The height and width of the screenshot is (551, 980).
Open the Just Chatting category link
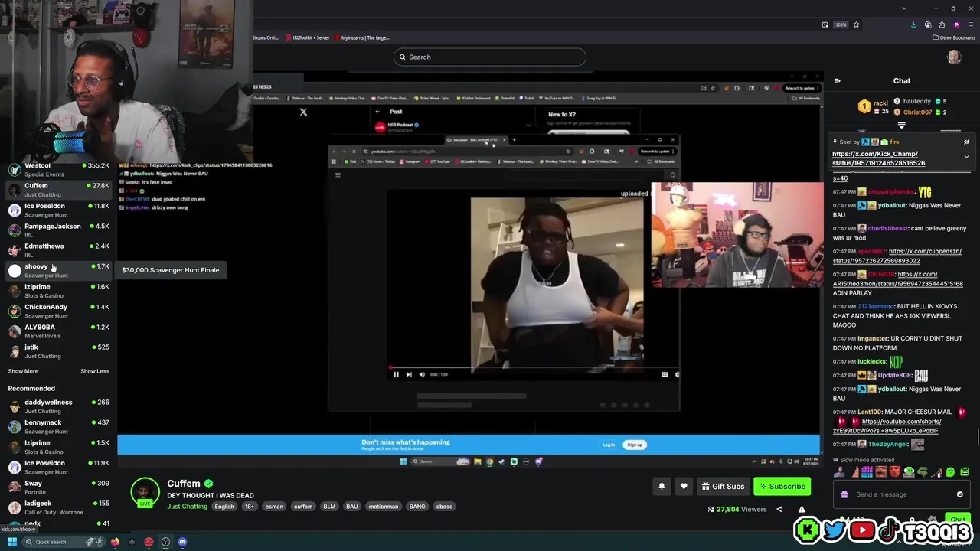coord(188,507)
